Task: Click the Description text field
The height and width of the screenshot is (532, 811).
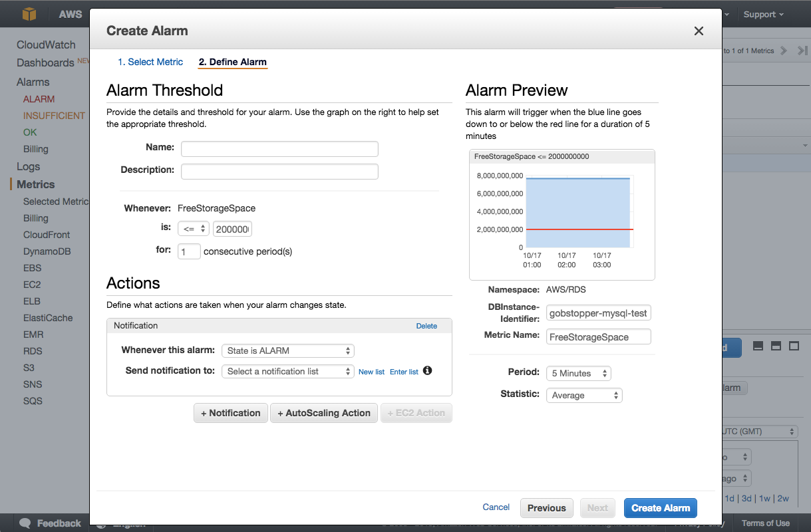Action: click(279, 172)
